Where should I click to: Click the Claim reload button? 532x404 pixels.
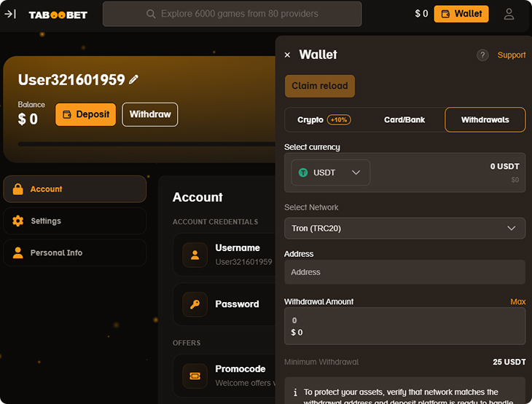pyautogui.click(x=320, y=86)
